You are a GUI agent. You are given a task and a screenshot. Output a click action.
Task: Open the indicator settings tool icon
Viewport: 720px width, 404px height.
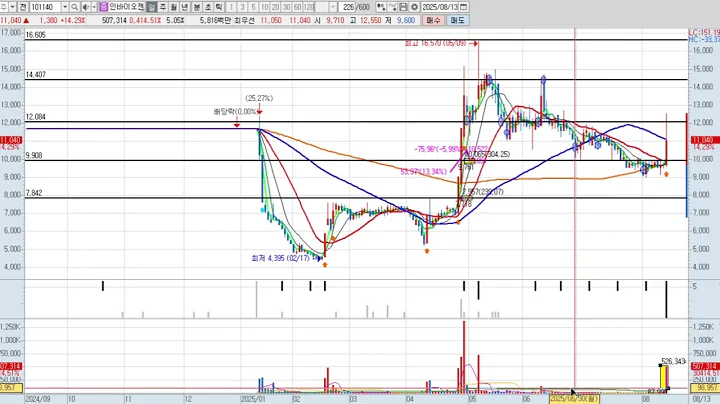381,7
